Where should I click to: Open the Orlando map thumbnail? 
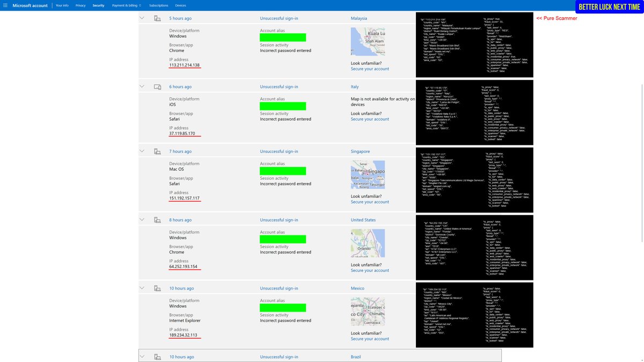tap(368, 243)
